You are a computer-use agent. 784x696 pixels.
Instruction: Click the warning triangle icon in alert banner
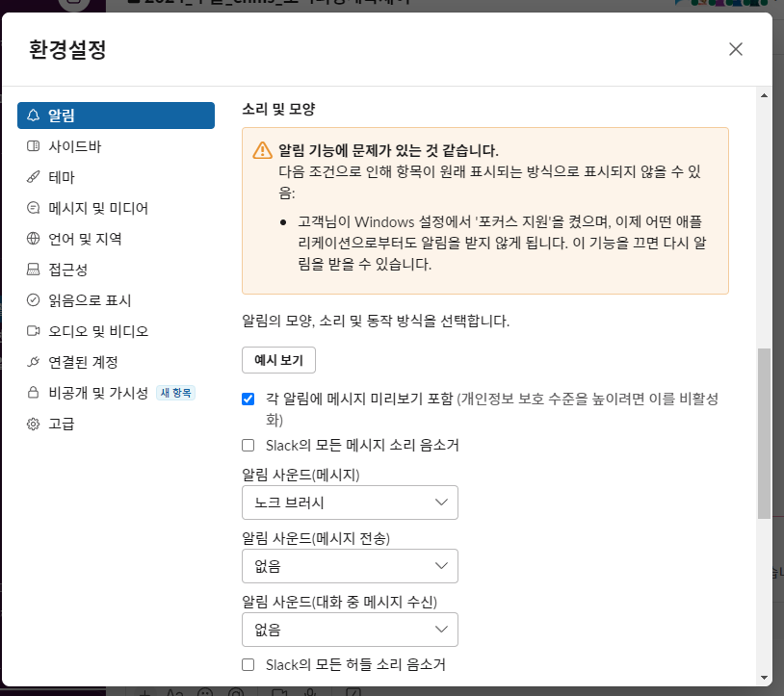(x=263, y=150)
